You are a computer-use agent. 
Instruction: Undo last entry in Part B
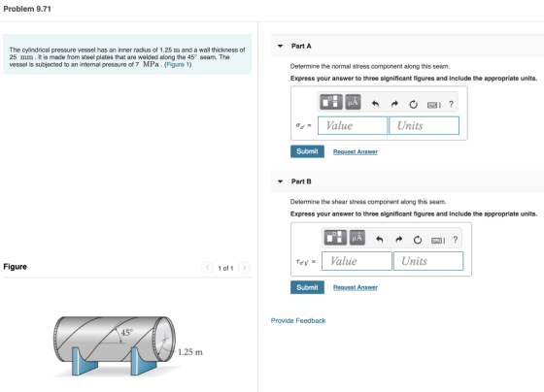coord(380,239)
